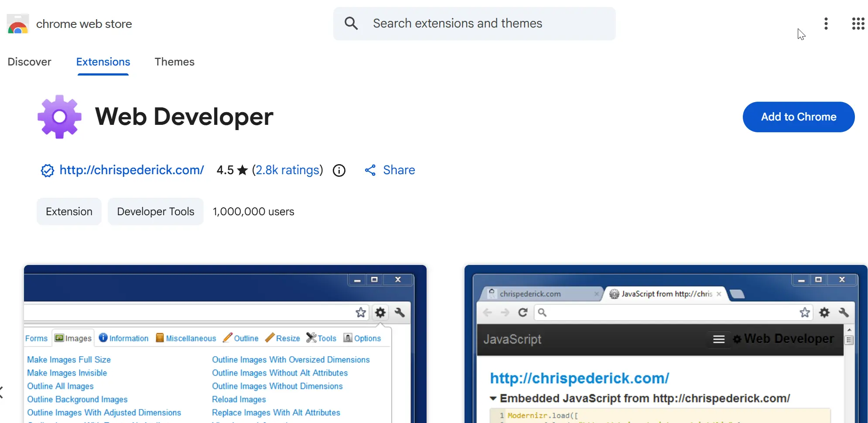Viewport: 868px width, 423px height.
Task: Select the Miscellaneous tab in first screenshot
Action: (x=186, y=338)
